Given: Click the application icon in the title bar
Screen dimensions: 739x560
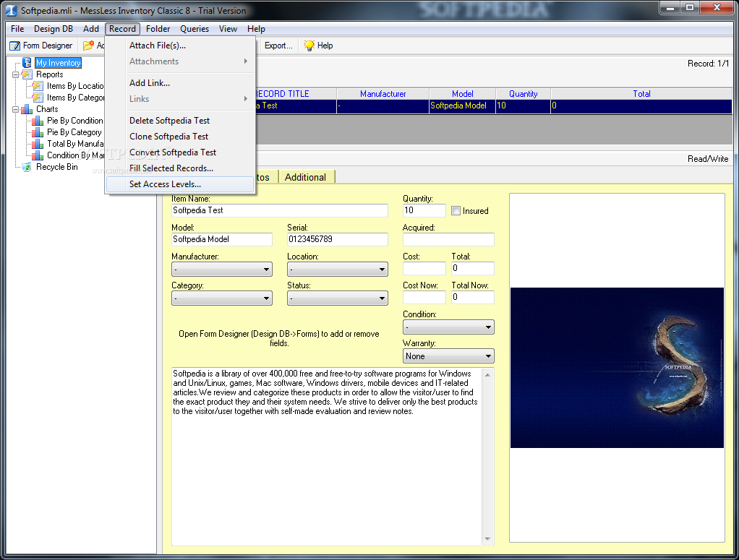Looking at the screenshot, I should click(x=11, y=10).
